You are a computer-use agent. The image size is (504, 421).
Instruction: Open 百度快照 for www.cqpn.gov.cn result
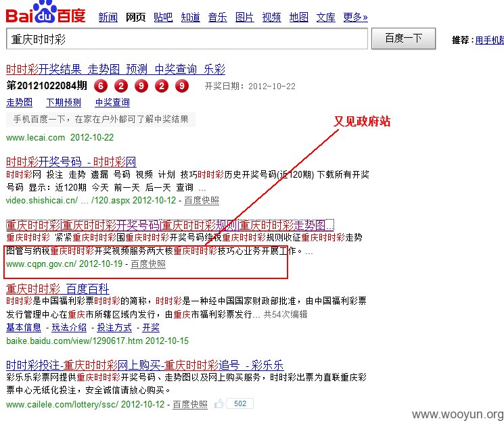148,264
